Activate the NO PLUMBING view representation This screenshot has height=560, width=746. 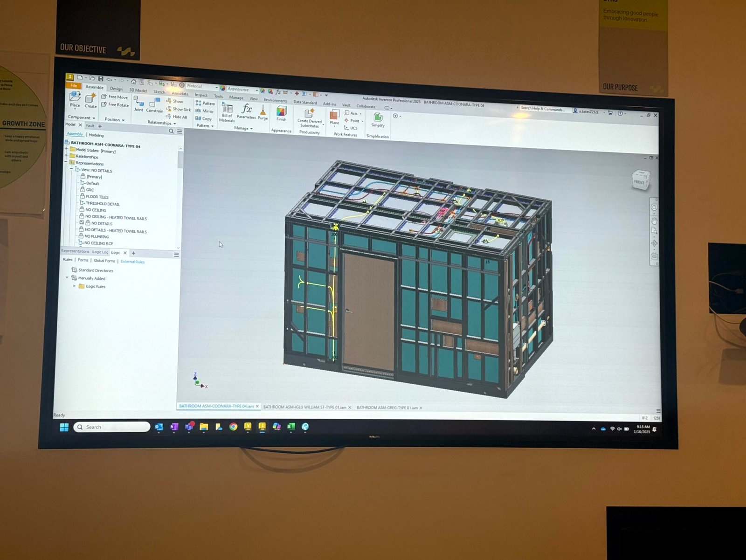(97, 236)
